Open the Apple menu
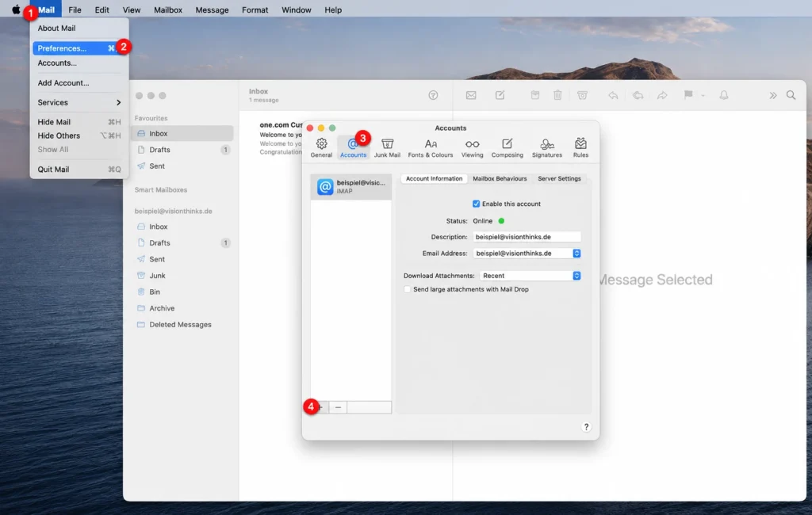Image resolution: width=812 pixels, height=515 pixels. (16, 10)
